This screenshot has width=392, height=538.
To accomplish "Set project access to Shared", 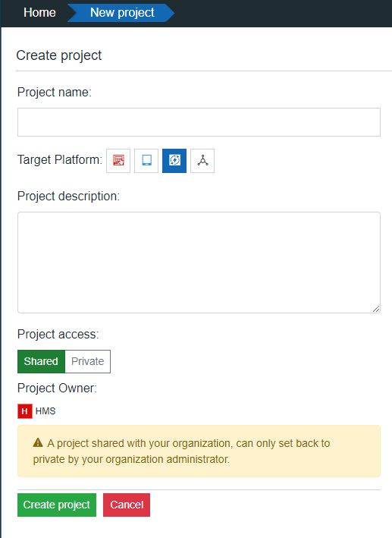I will tap(41, 361).
